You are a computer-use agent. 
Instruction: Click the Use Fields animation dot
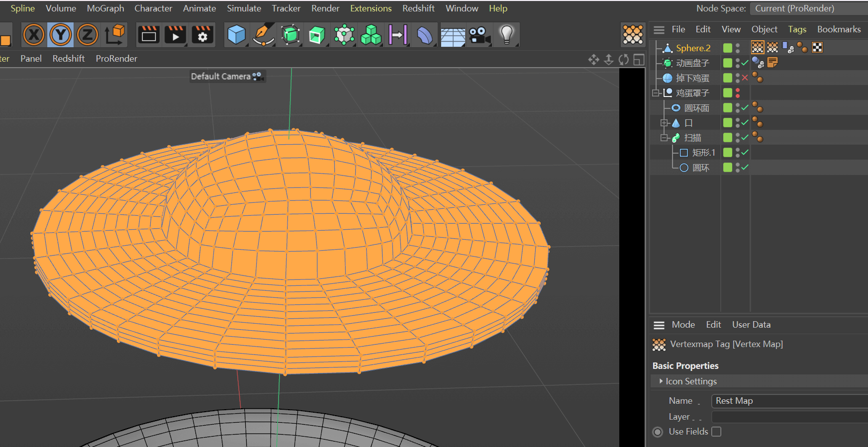pyautogui.click(x=658, y=432)
